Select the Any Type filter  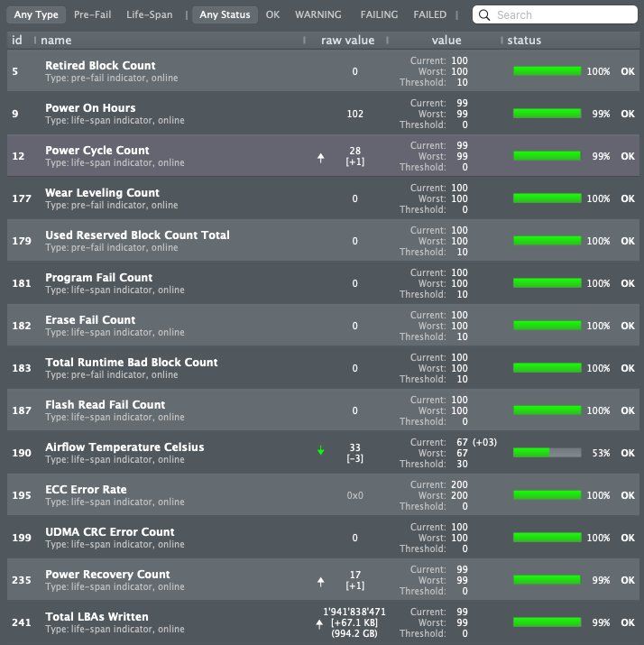pos(36,15)
